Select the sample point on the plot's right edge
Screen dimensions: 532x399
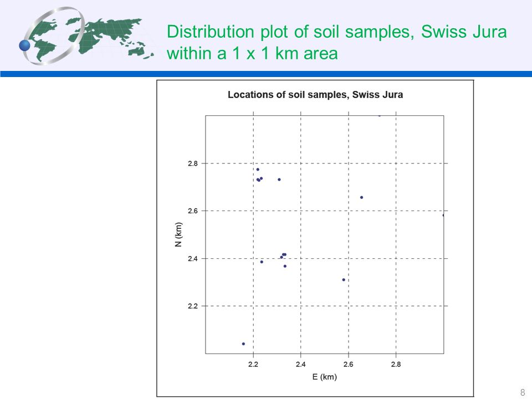443,215
